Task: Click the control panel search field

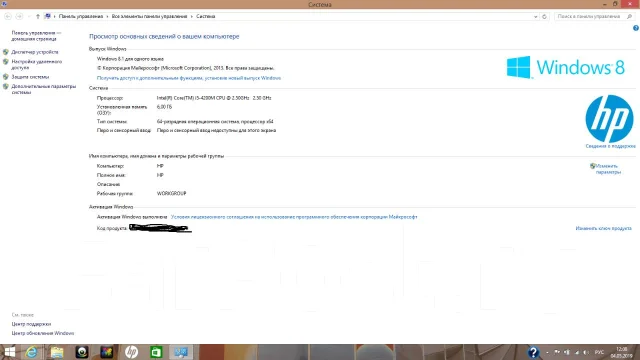Action: [x=591, y=17]
